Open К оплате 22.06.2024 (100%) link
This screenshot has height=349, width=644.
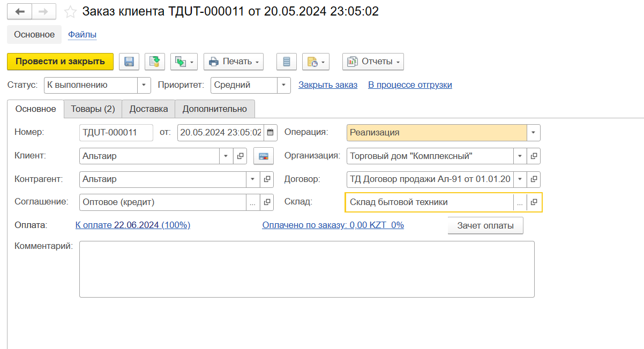click(133, 225)
